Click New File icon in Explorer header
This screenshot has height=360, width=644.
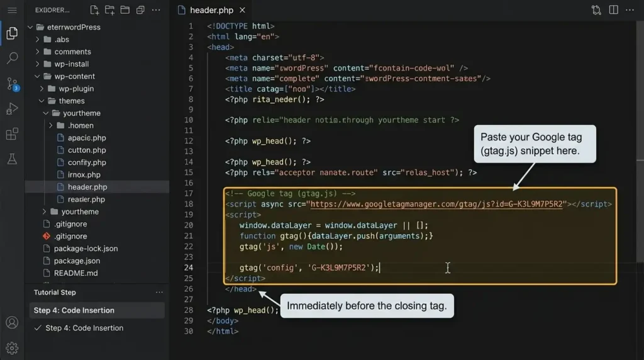pos(94,10)
